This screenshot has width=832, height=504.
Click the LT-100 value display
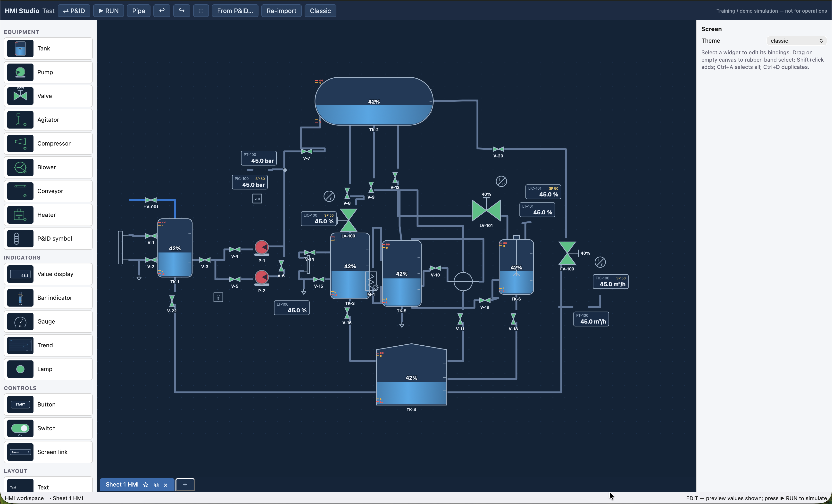[x=292, y=308]
